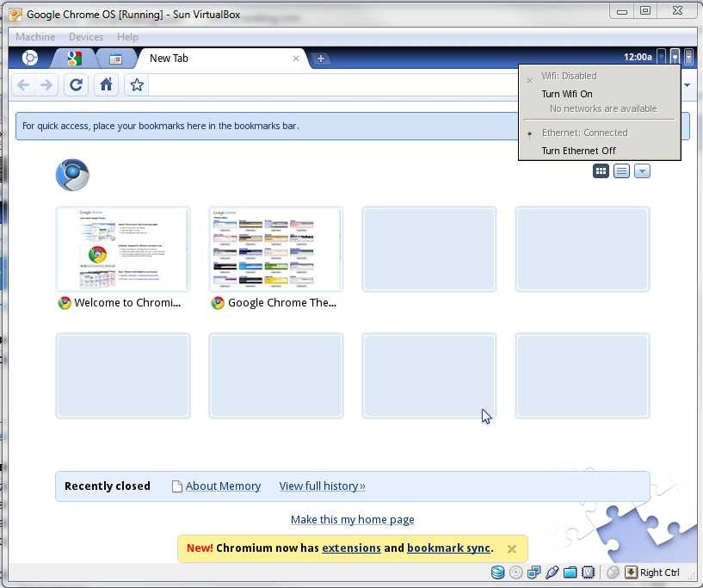Open the bookmark sync link
703x588 pixels.
[449, 548]
